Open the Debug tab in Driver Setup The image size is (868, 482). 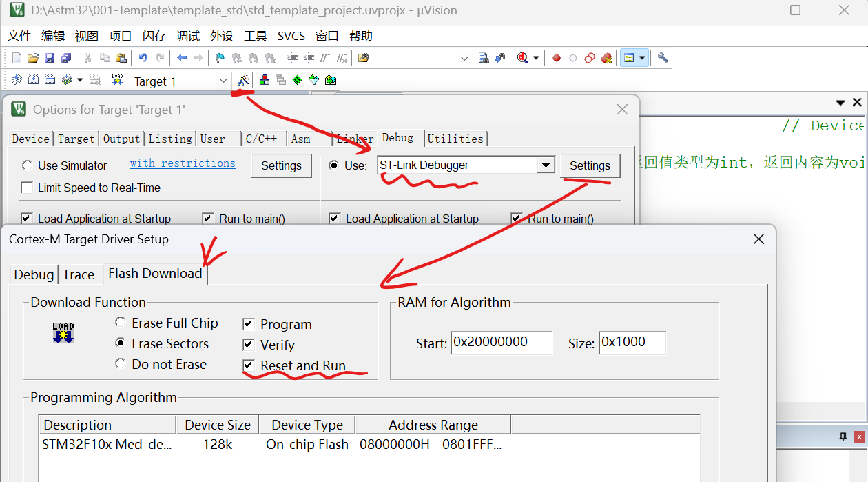(x=34, y=274)
